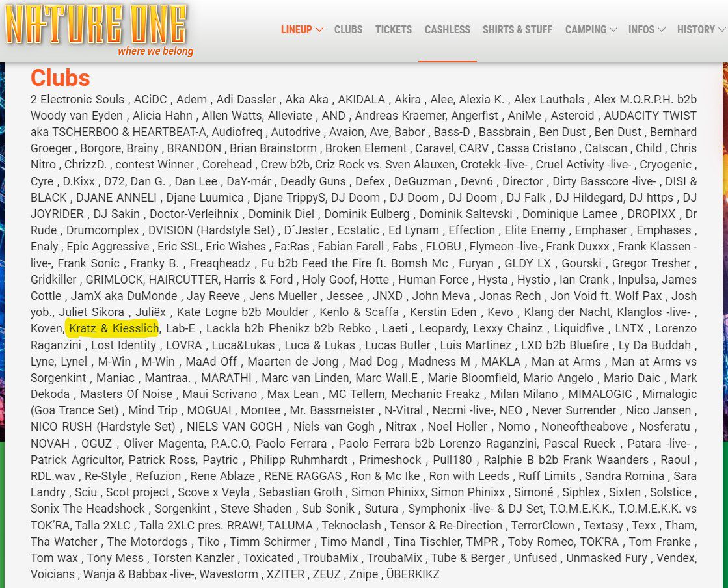Click the Clubs heading

(60, 77)
